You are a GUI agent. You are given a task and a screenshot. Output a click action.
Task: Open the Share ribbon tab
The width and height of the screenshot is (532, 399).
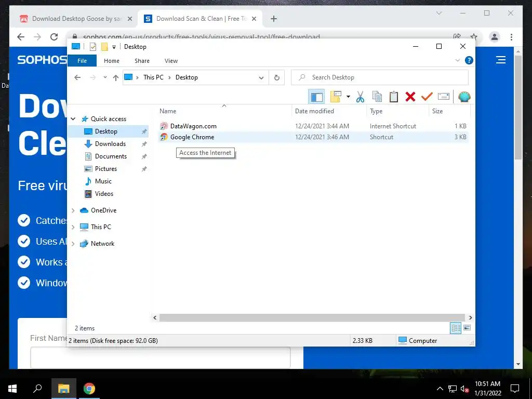click(142, 61)
